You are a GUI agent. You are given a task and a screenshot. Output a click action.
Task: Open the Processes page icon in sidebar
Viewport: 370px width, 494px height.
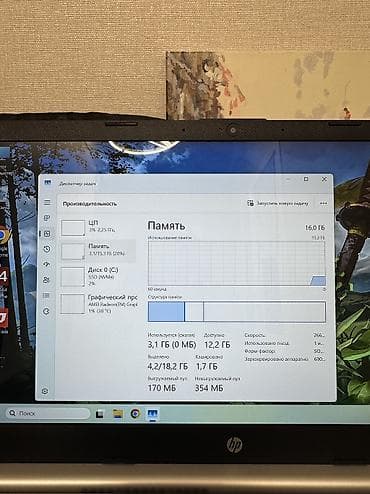coord(47,218)
